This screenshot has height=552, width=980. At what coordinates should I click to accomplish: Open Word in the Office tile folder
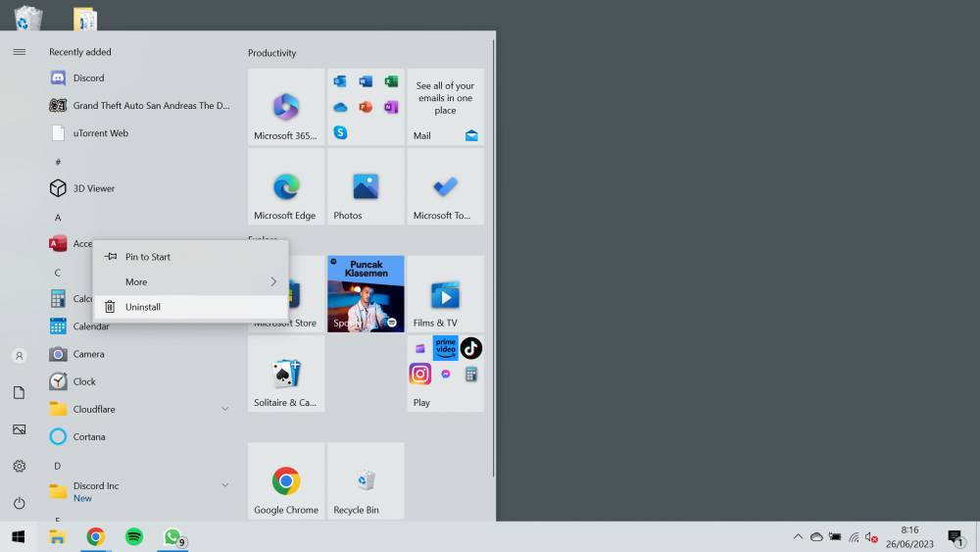click(366, 81)
